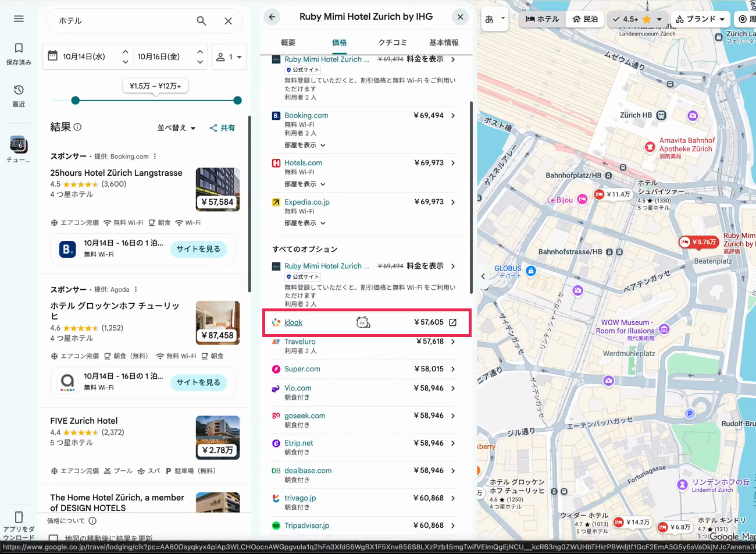Expand 部屋を表示 under Booking.com
The width and height of the screenshot is (756, 554).
[x=305, y=145]
